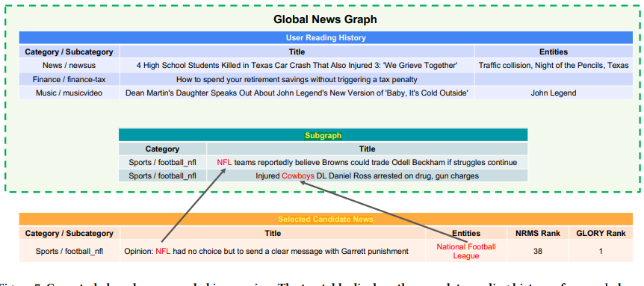Click 'Entities' header in User Reading History table

(554, 52)
